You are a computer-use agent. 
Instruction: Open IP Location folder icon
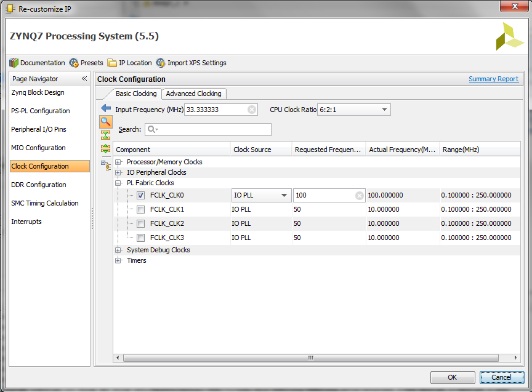[x=112, y=63]
